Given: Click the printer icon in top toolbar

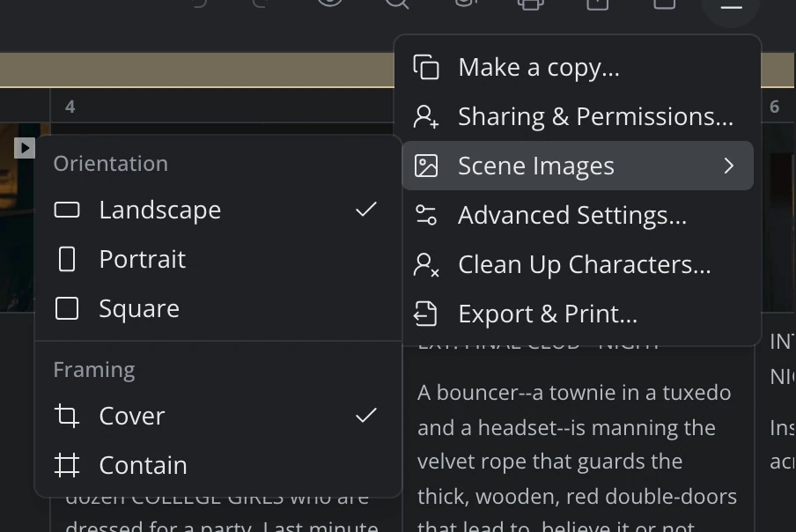Looking at the screenshot, I should click(x=530, y=4).
